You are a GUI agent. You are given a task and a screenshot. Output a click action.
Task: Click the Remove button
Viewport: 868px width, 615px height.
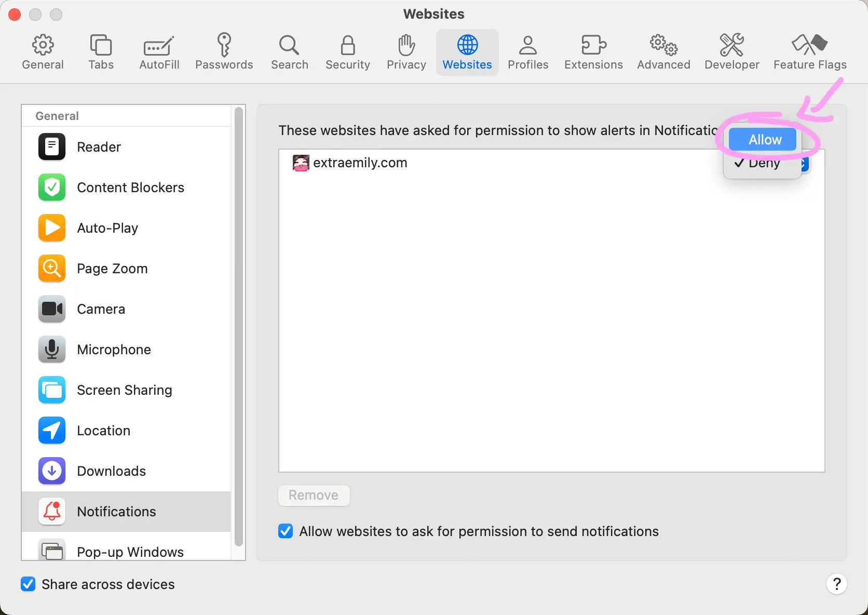[x=314, y=495]
